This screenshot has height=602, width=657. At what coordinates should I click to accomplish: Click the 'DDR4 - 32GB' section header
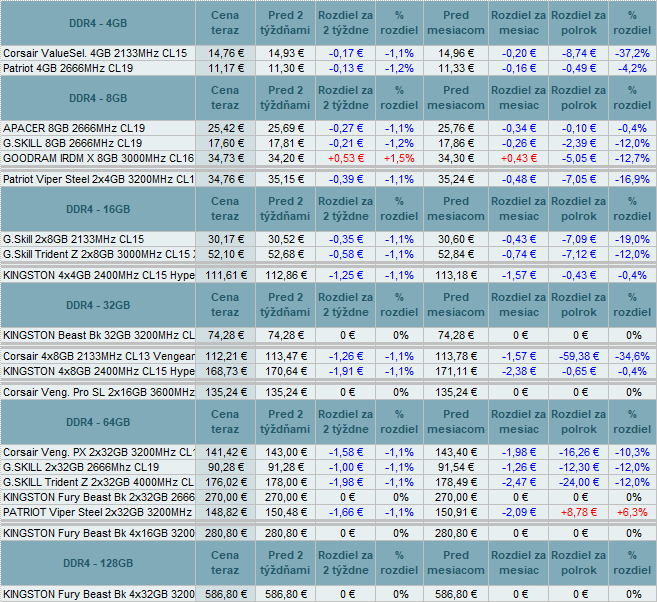(x=98, y=305)
